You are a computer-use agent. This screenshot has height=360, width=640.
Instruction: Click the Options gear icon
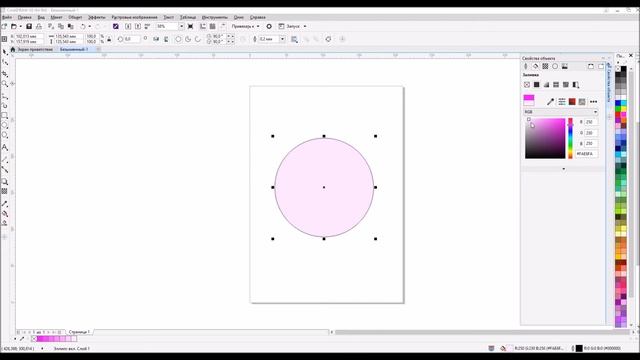tap(269, 26)
